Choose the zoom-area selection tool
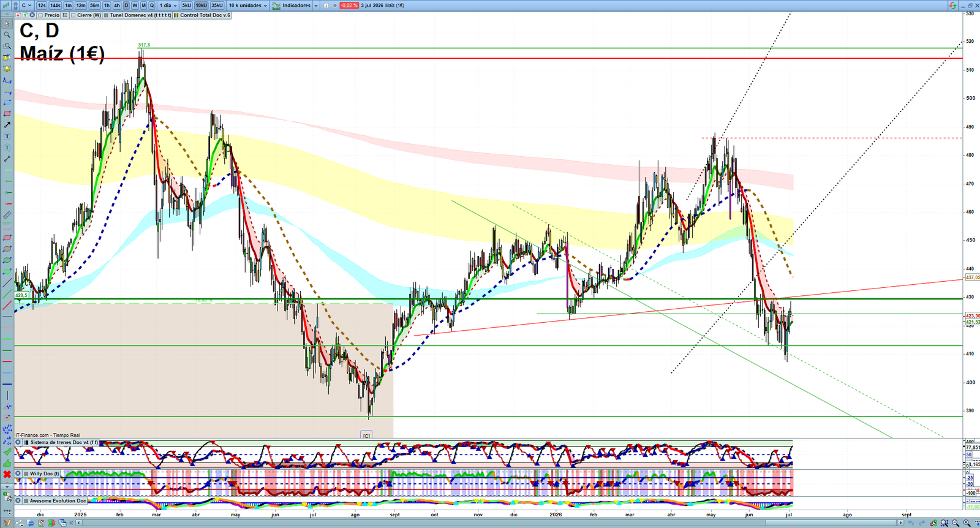 [7, 46]
